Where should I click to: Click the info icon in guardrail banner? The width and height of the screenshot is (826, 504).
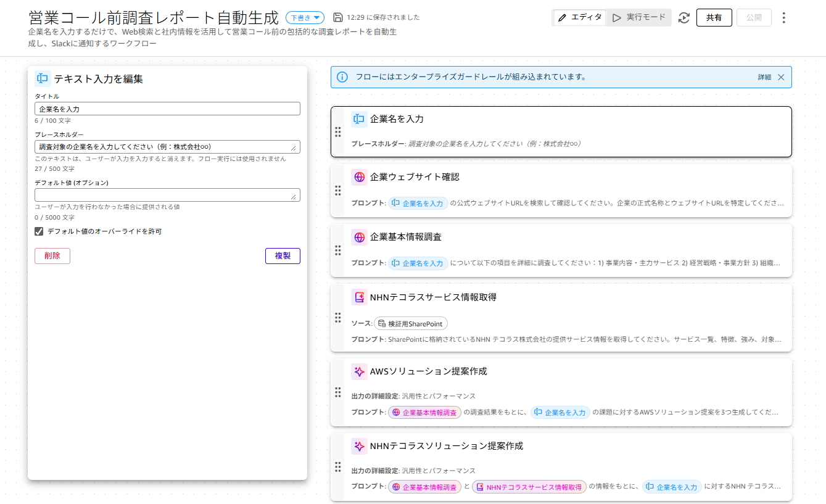(x=342, y=77)
